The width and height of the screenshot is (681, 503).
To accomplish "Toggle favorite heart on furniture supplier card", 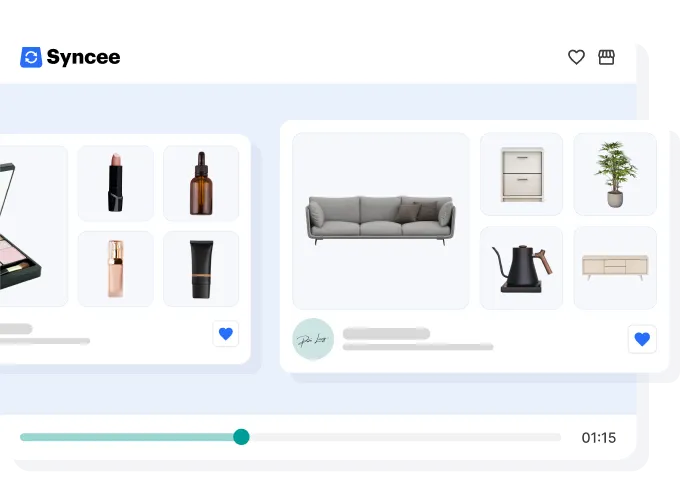I will [x=642, y=339].
